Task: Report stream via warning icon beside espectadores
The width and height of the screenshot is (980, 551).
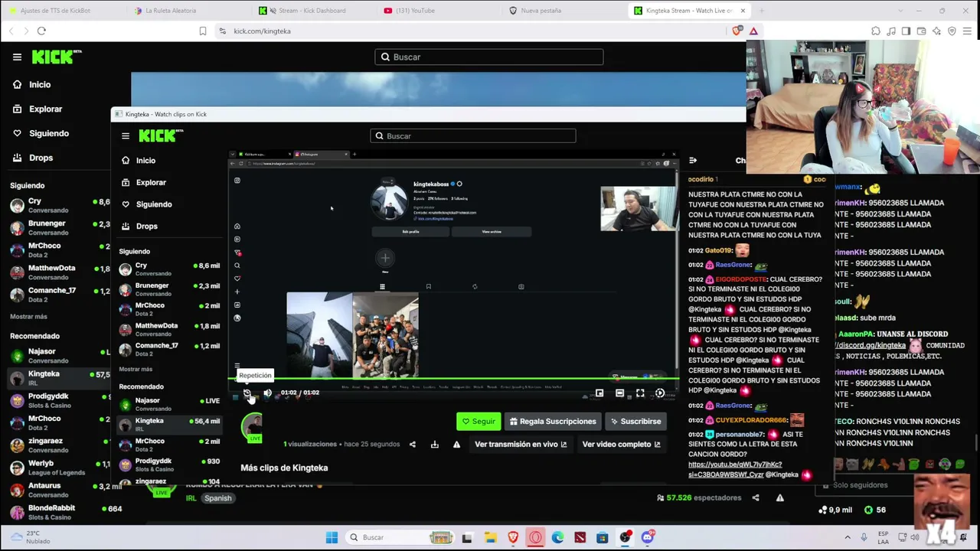Action: 780,498
